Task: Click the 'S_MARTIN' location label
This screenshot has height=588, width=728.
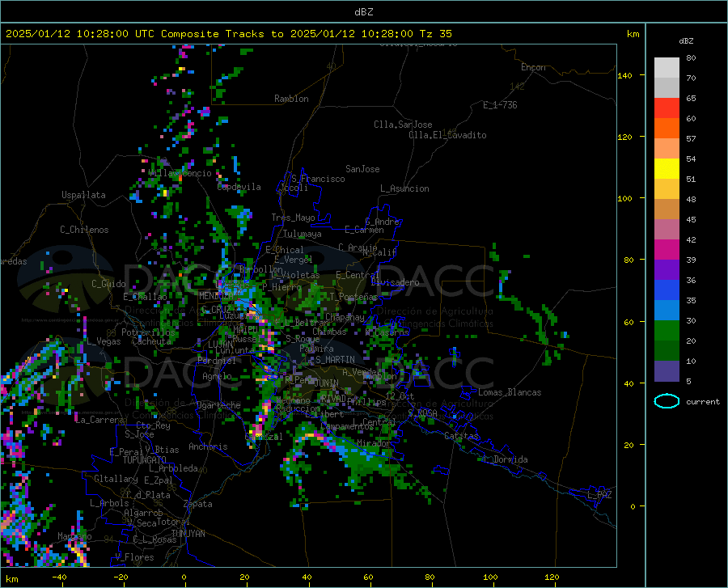Action: (335, 360)
